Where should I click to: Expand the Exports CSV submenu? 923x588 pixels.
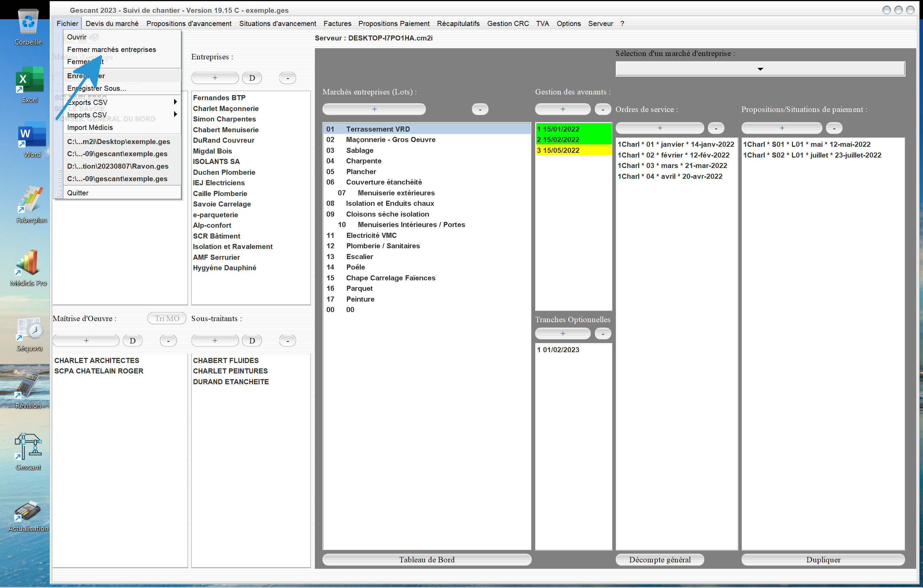click(122, 102)
